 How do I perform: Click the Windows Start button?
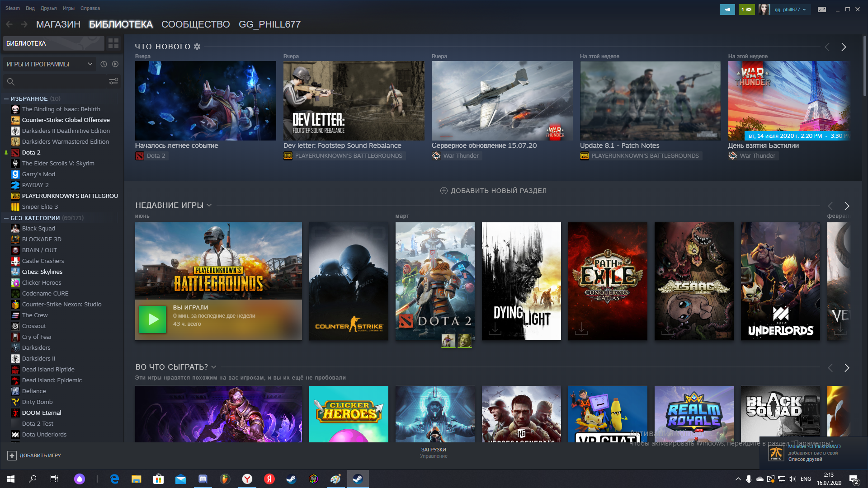pos(11,479)
